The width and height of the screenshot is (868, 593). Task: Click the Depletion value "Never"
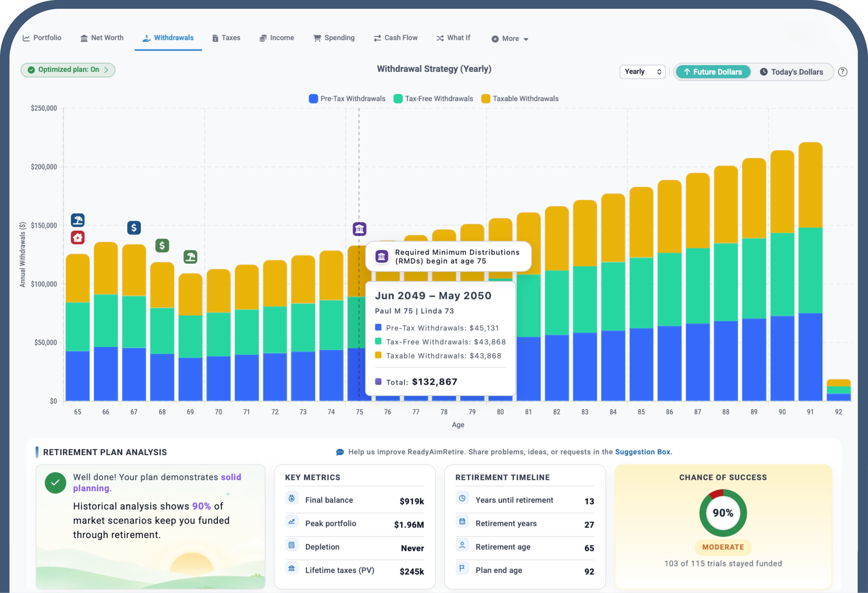click(413, 548)
